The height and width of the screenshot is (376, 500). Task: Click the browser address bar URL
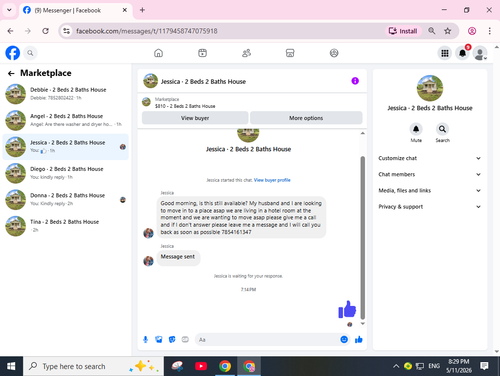coord(147,31)
